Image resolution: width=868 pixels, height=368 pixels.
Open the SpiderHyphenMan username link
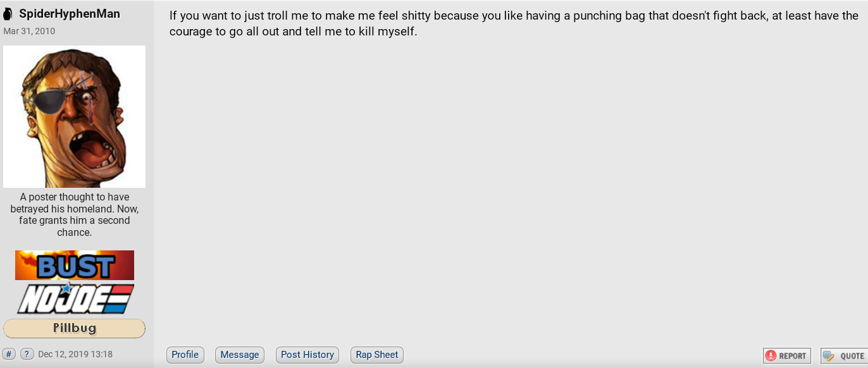click(x=70, y=14)
